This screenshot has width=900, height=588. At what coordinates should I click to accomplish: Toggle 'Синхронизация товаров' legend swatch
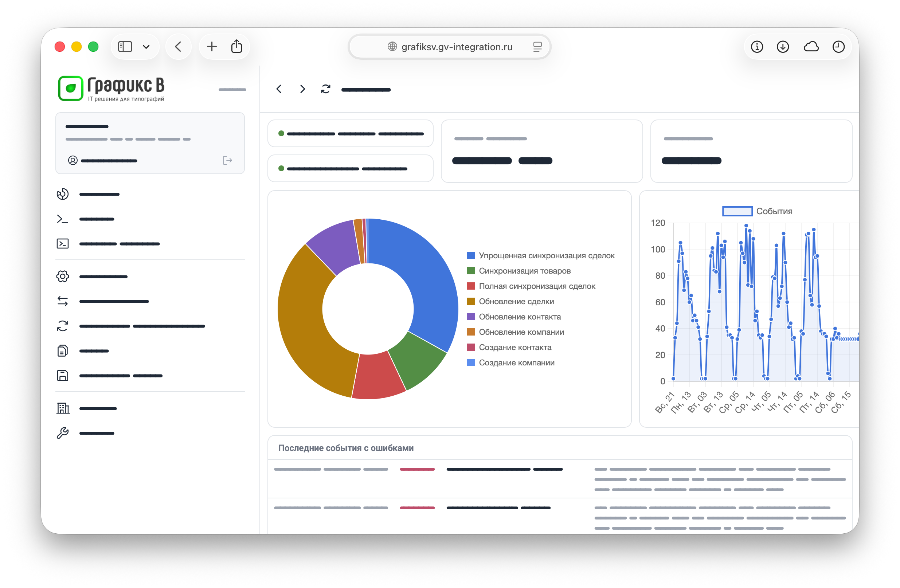pos(470,271)
